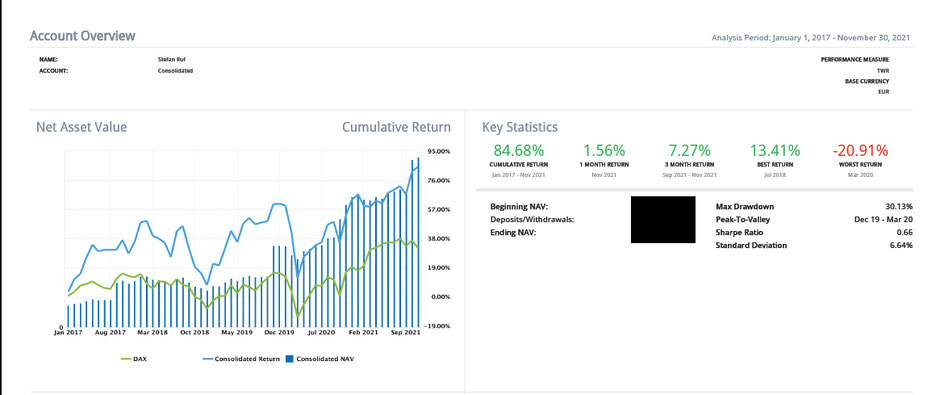Screen dimensions: 940x395
Task: Click the 19.00% axis label
Action: [438, 268]
